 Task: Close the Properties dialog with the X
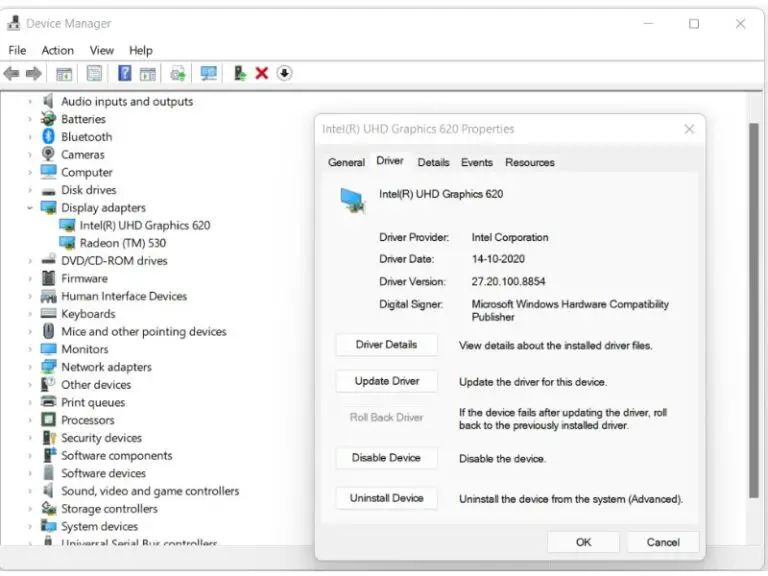(x=689, y=129)
